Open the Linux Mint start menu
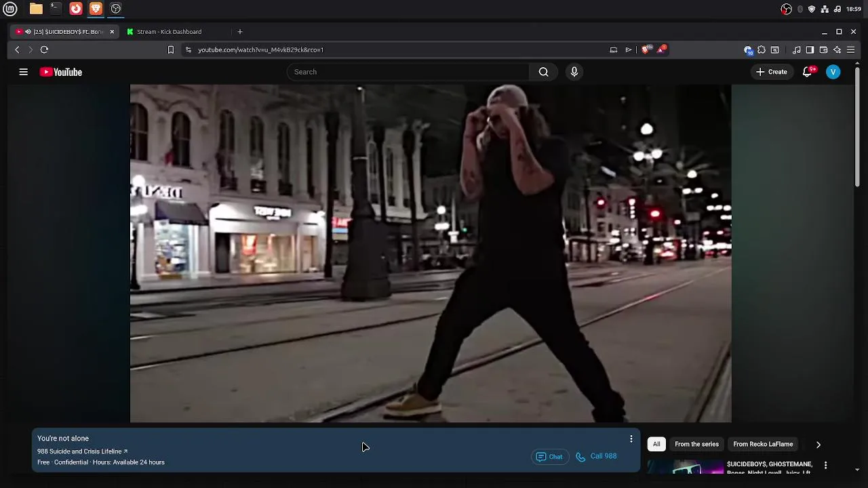 point(9,9)
